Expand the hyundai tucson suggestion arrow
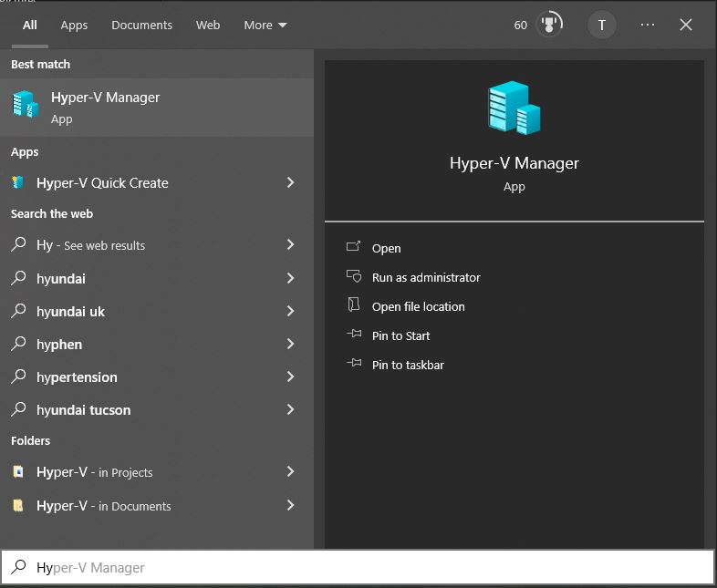The image size is (717, 588). pos(290,410)
